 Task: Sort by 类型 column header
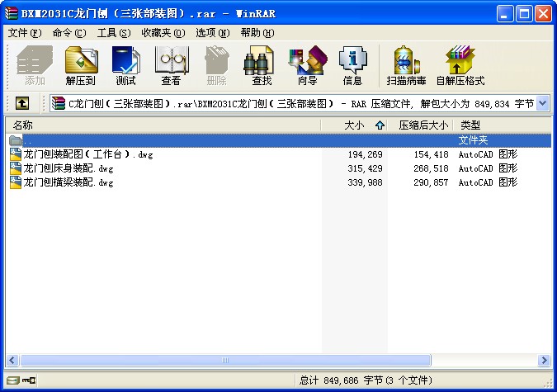coord(503,125)
